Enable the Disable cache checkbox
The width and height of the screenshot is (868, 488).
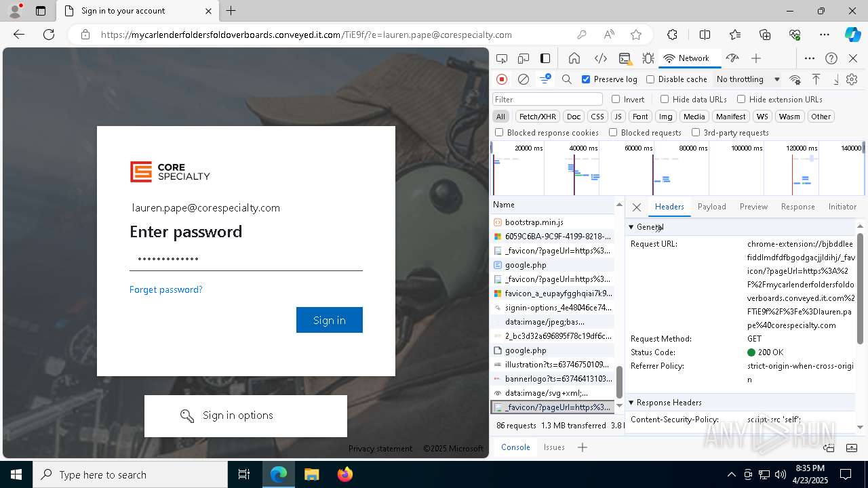(650, 79)
